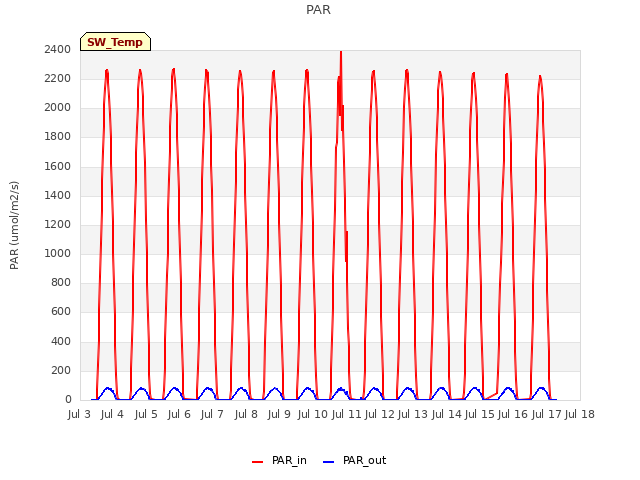Click the red PAR_in legend swatch
This screenshot has width=640, height=480.
258,462
